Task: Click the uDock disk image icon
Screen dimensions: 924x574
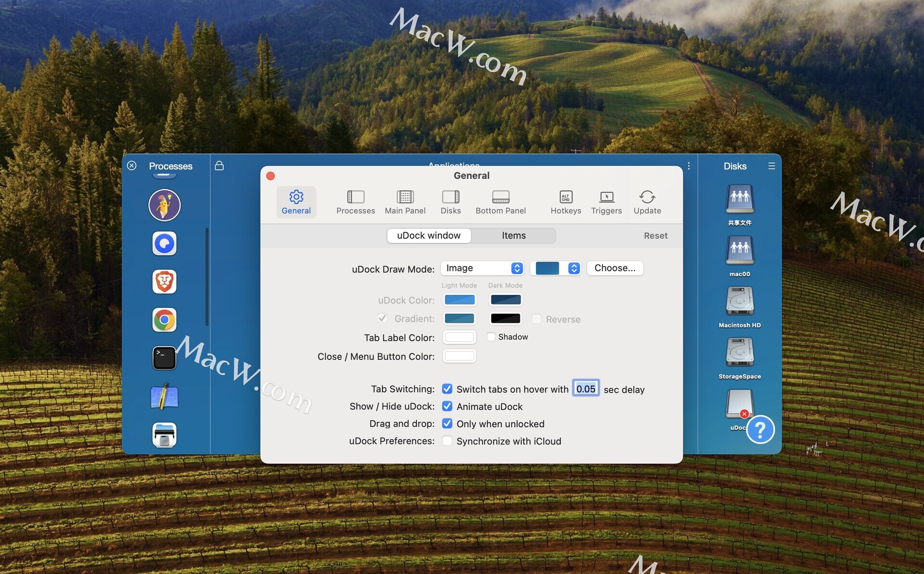Action: 740,404
